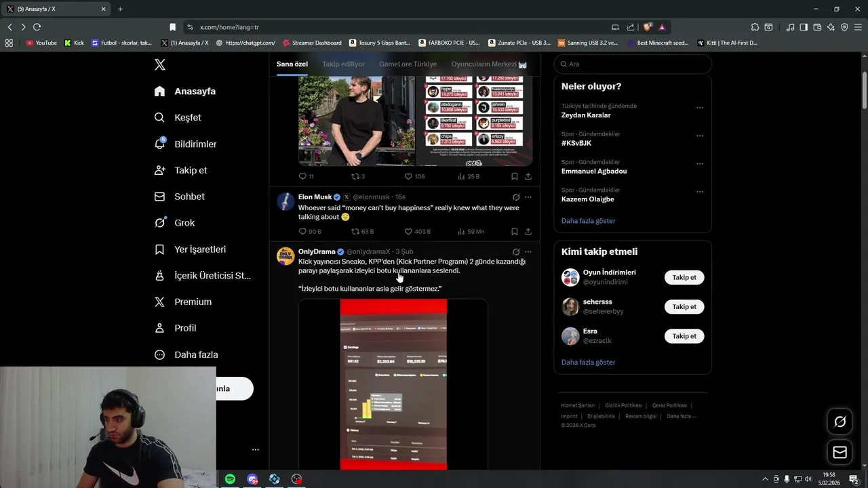This screenshot has height=488, width=868.
Task: View analytics showing 25 B views
Action: click(469, 176)
